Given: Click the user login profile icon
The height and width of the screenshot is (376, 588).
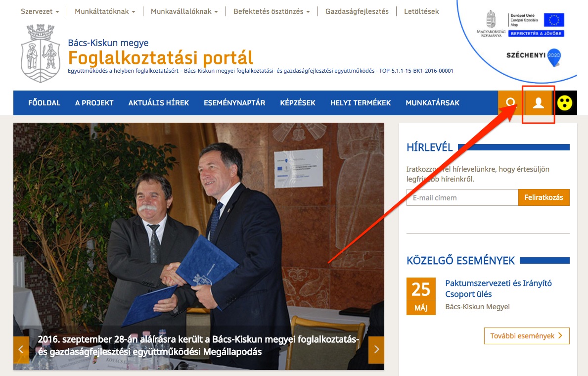Looking at the screenshot, I should click(x=539, y=103).
